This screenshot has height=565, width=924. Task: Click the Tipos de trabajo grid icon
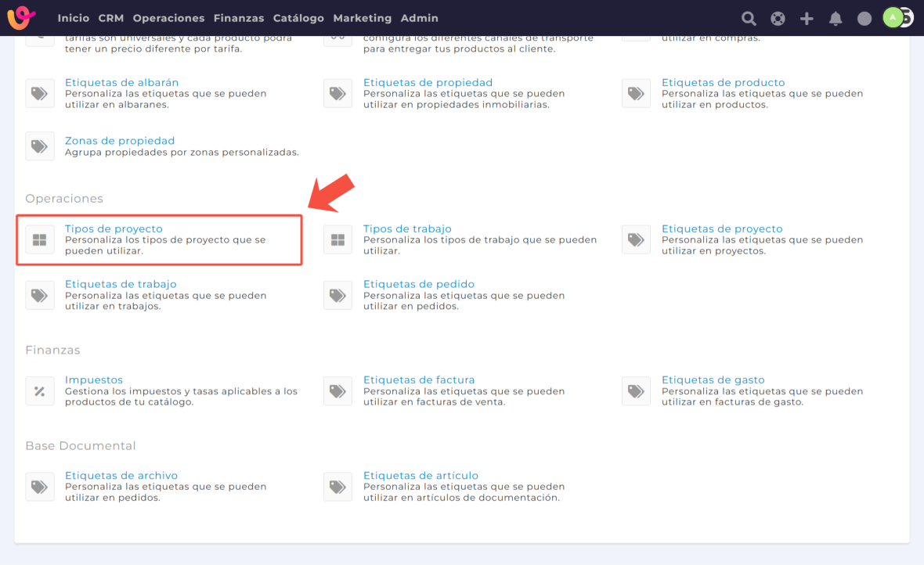point(337,240)
